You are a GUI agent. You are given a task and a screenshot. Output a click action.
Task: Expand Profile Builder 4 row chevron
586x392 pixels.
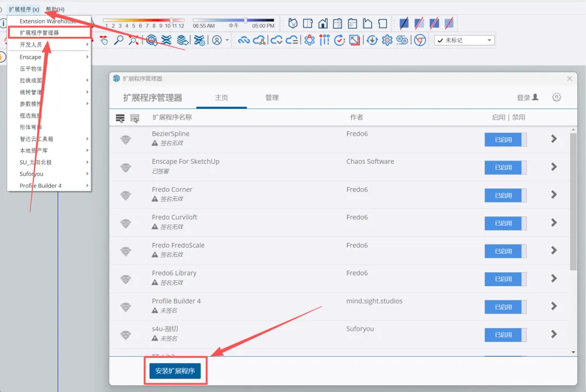tap(554, 306)
